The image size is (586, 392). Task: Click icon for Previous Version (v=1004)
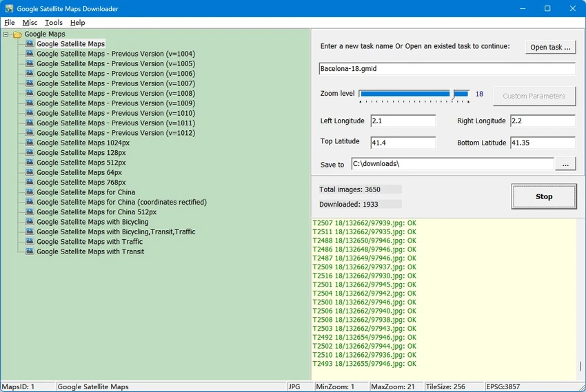30,54
